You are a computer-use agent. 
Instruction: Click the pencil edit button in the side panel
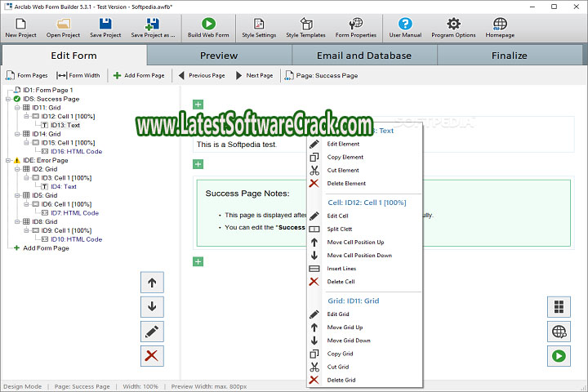point(152,332)
